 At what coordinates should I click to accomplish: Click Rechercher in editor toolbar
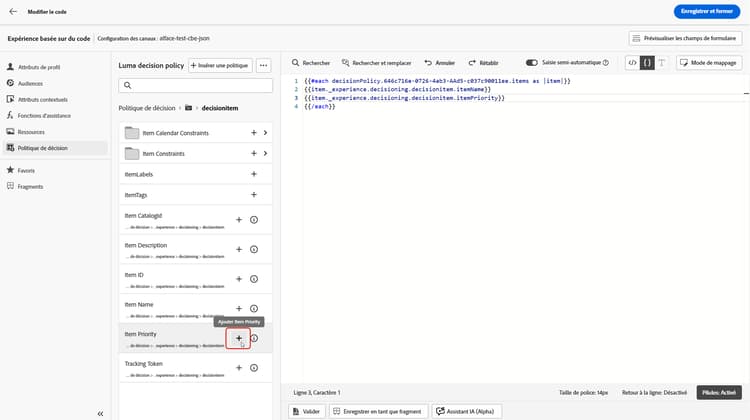tap(311, 63)
